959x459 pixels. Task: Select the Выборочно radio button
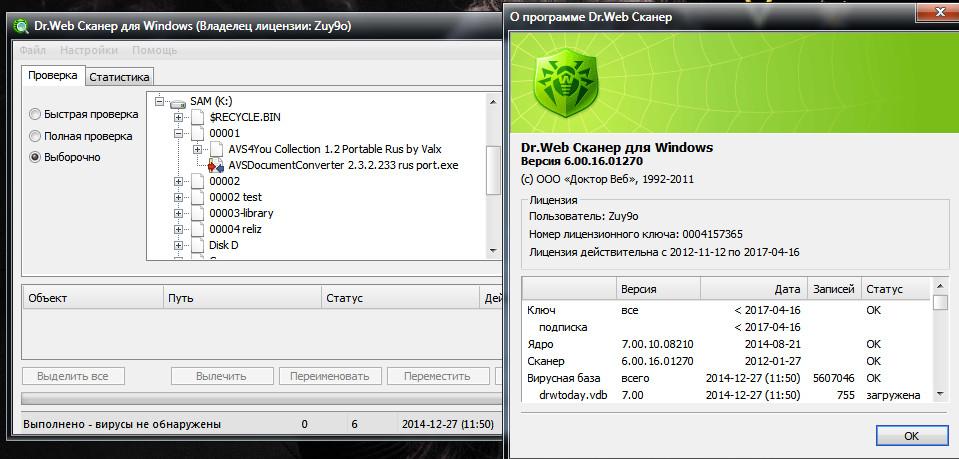coord(35,157)
